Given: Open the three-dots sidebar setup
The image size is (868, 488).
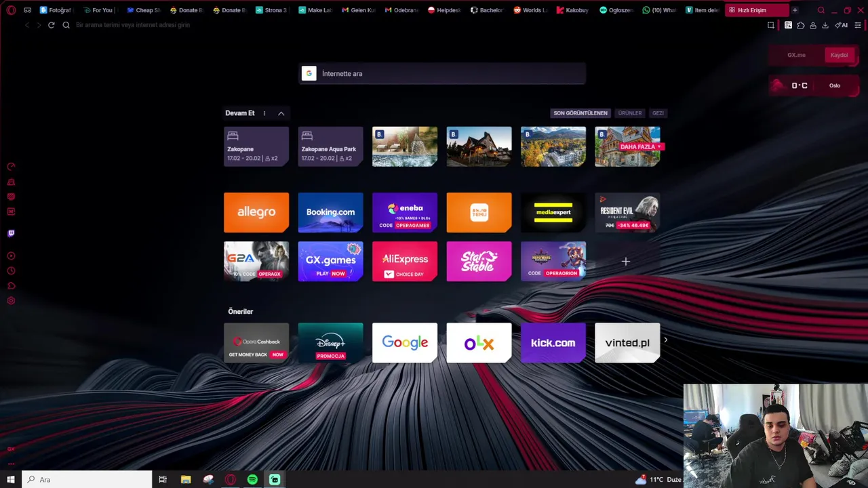Looking at the screenshot, I should coord(11,464).
